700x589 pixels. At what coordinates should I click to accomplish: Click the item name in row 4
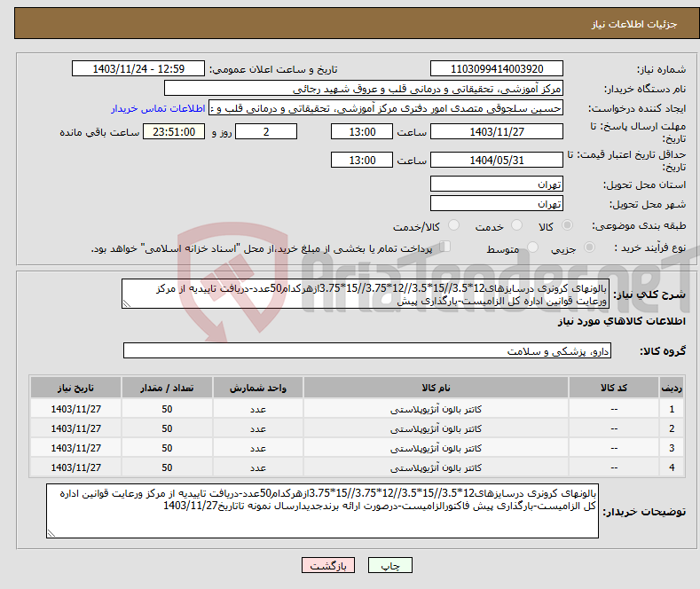tap(436, 468)
